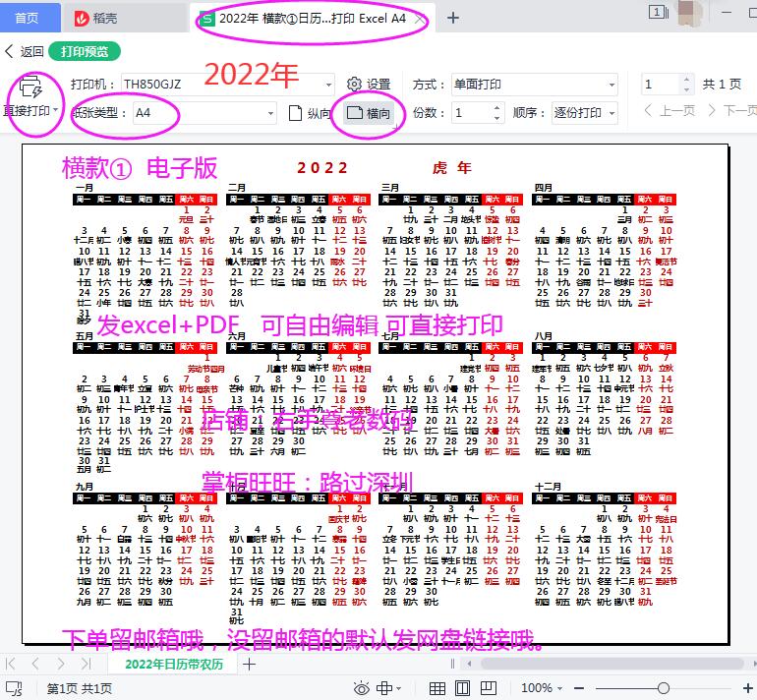
Task: Open printer settings (设置) gear
Action: [368, 85]
